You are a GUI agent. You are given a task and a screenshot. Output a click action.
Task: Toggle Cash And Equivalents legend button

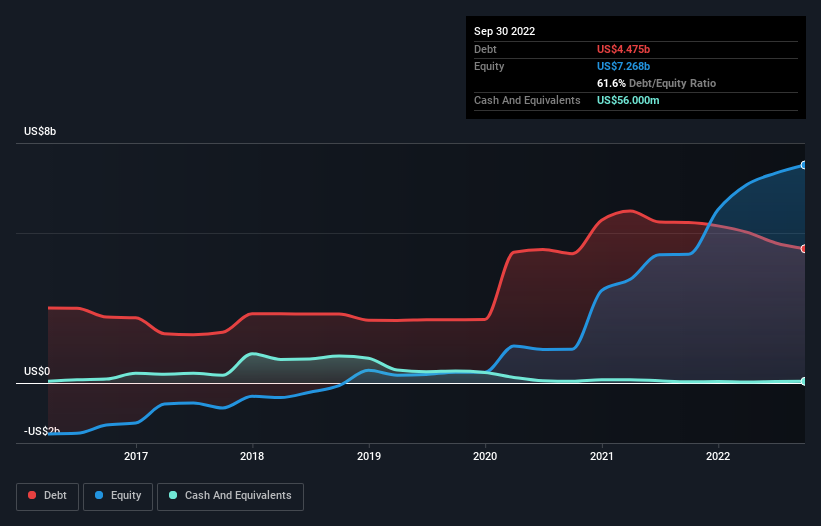230,496
